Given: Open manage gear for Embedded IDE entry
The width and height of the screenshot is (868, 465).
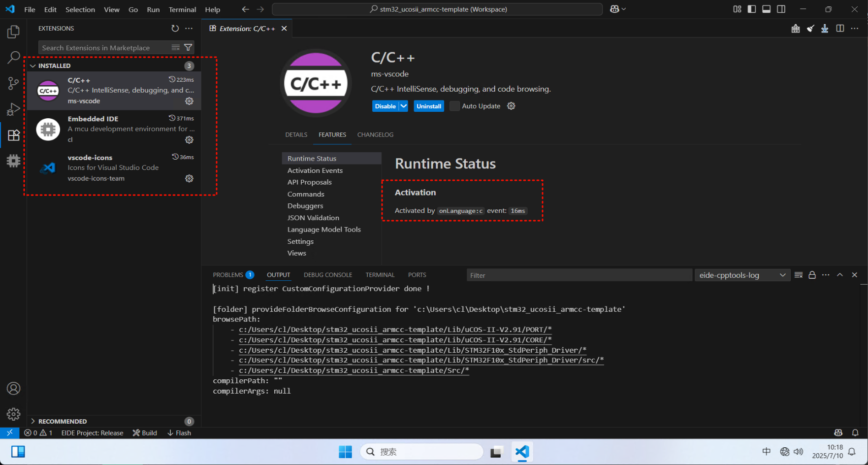Looking at the screenshot, I should coord(189,140).
